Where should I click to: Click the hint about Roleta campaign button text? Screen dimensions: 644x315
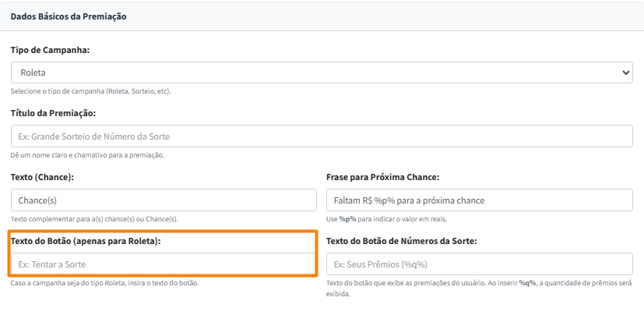click(105, 282)
